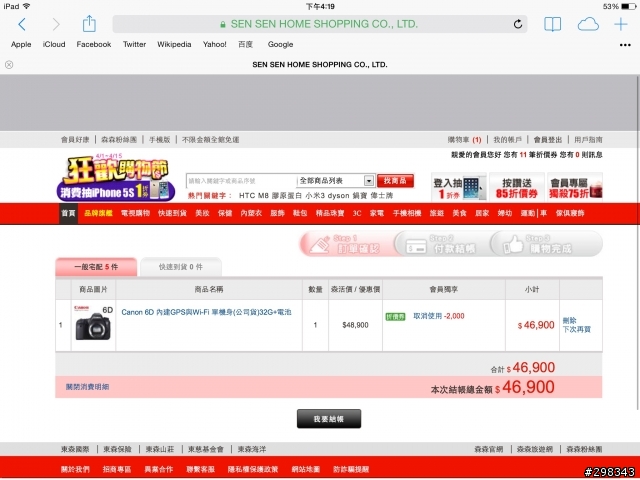Click the 會員登出 logout link

(x=548, y=140)
